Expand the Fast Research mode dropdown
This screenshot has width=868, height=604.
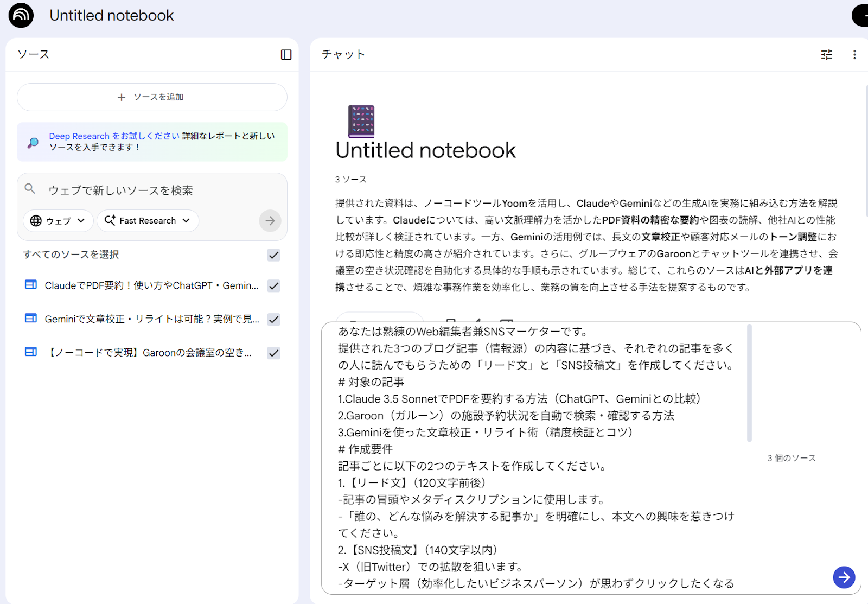148,221
